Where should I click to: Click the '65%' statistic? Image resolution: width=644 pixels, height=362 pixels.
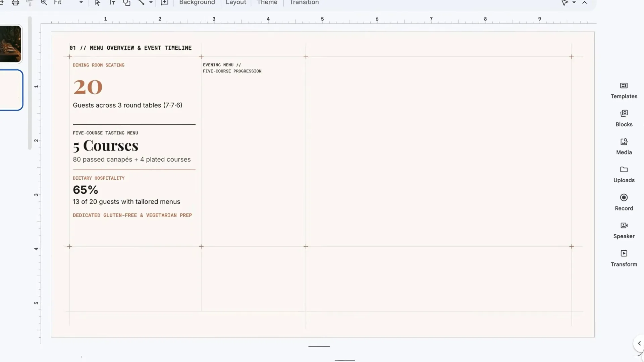click(86, 190)
